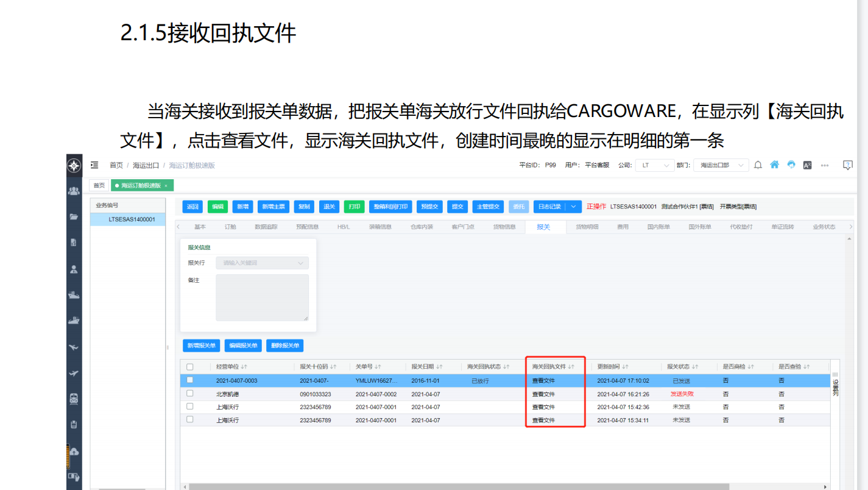Check the select-all checkbox in table header

tap(190, 367)
